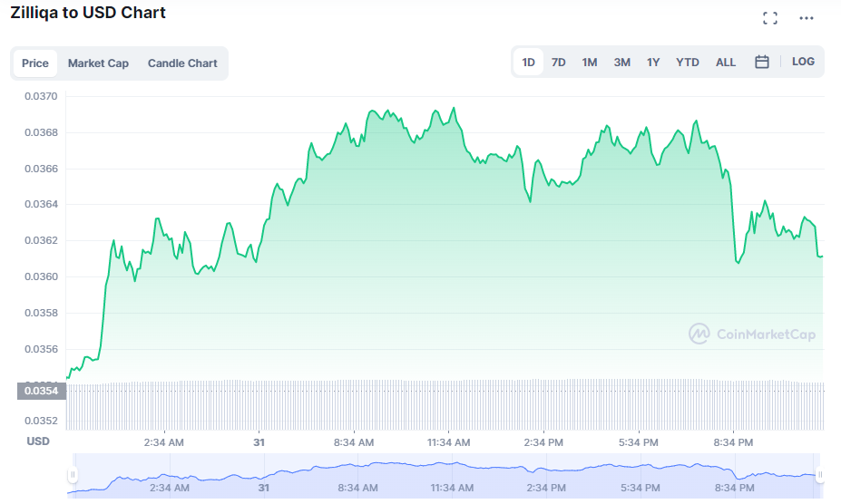The height and width of the screenshot is (504, 841).
Task: Open the fullscreen chart view icon
Action: [x=770, y=18]
